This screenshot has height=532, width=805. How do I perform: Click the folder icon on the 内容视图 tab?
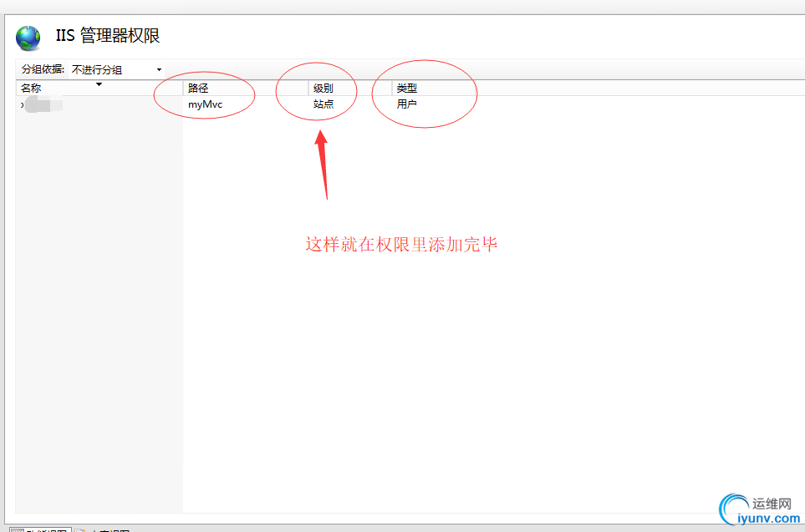click(79, 529)
